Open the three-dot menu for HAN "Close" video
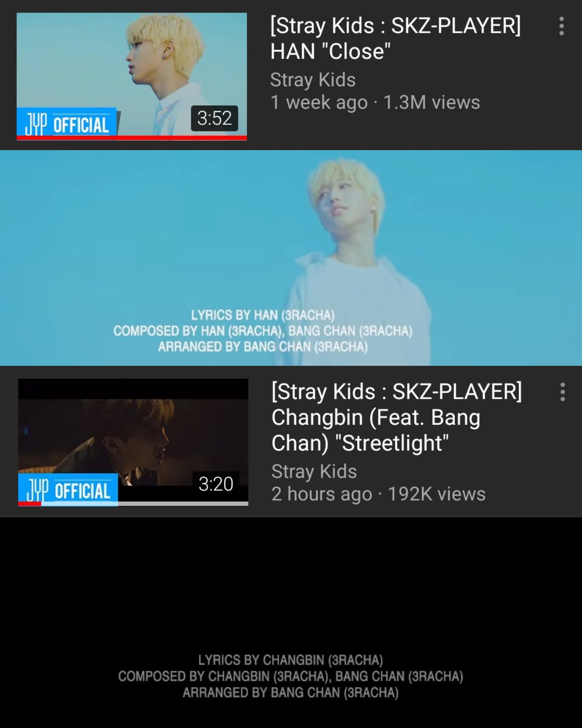Screen dimensions: 582x728 (x=561, y=26)
